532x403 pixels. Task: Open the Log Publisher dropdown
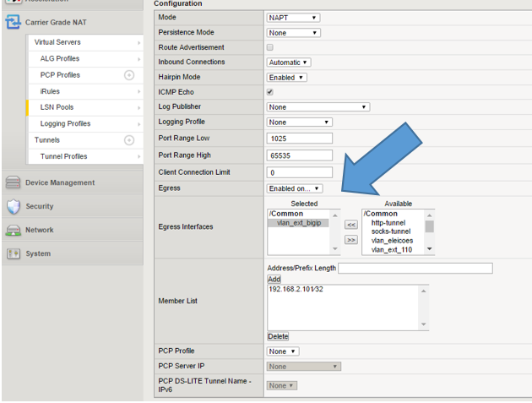tap(318, 107)
